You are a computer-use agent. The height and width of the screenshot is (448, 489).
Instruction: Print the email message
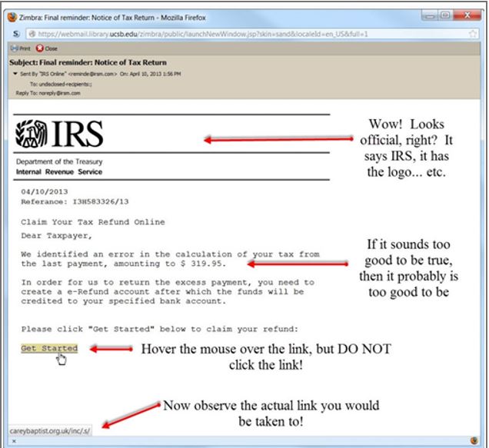click(x=21, y=48)
